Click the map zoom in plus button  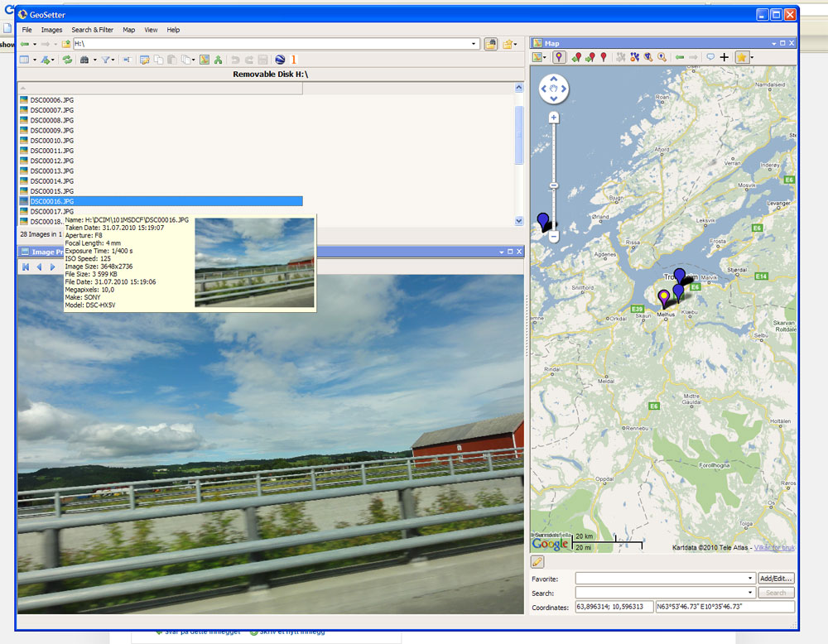[553, 118]
